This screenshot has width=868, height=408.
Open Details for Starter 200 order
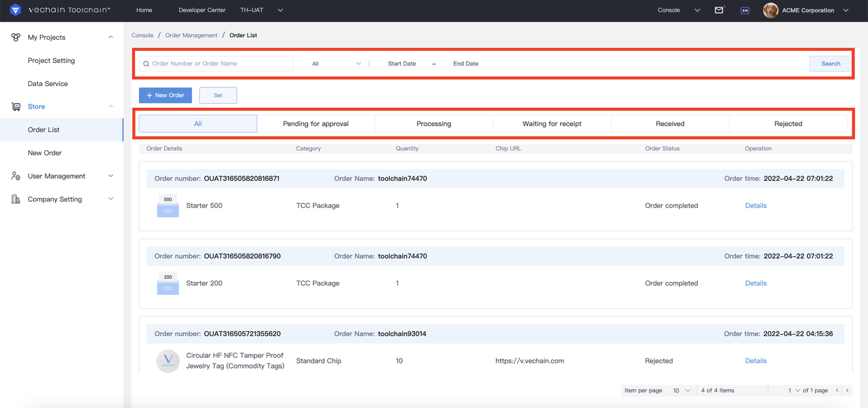tap(755, 283)
